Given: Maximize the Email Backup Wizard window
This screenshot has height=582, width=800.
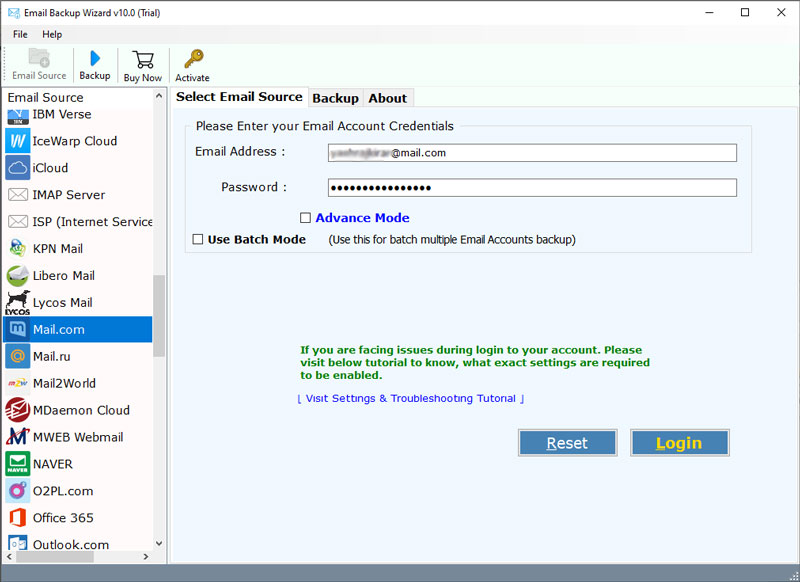Looking at the screenshot, I should pos(745,12).
